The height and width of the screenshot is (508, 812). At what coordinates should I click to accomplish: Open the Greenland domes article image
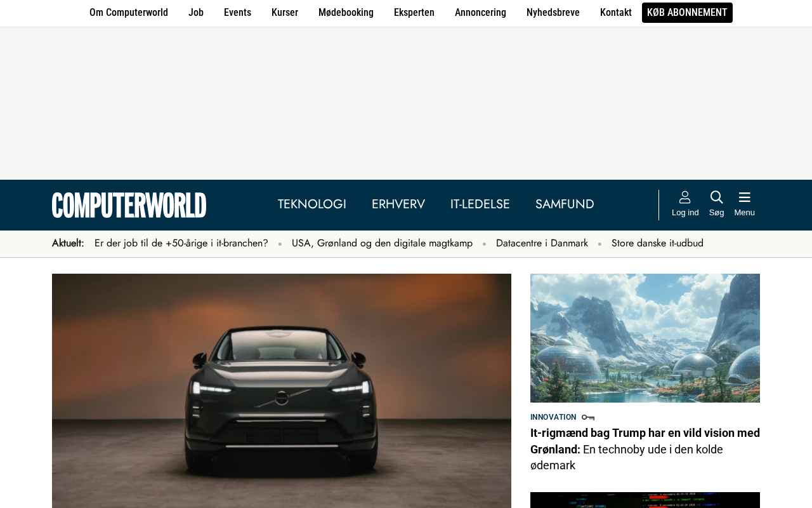645,338
